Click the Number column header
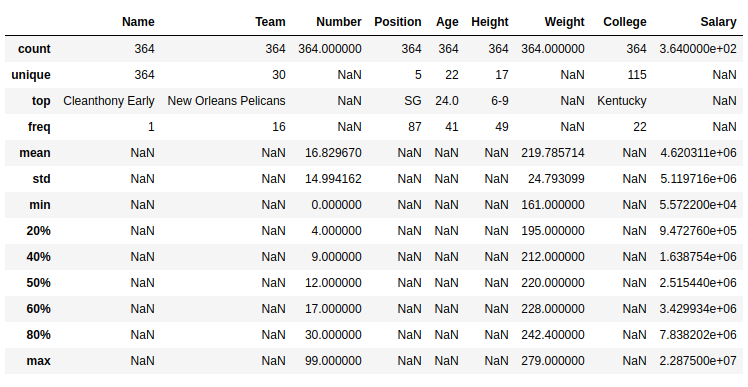The image size is (748, 387). tap(339, 22)
